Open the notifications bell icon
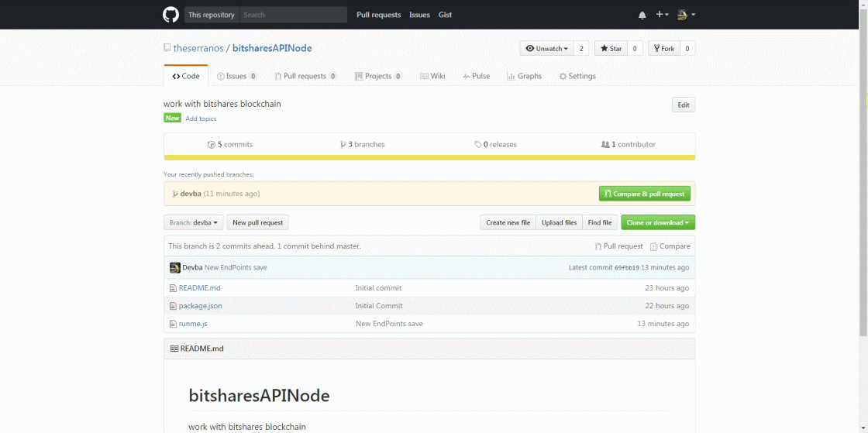 [642, 15]
